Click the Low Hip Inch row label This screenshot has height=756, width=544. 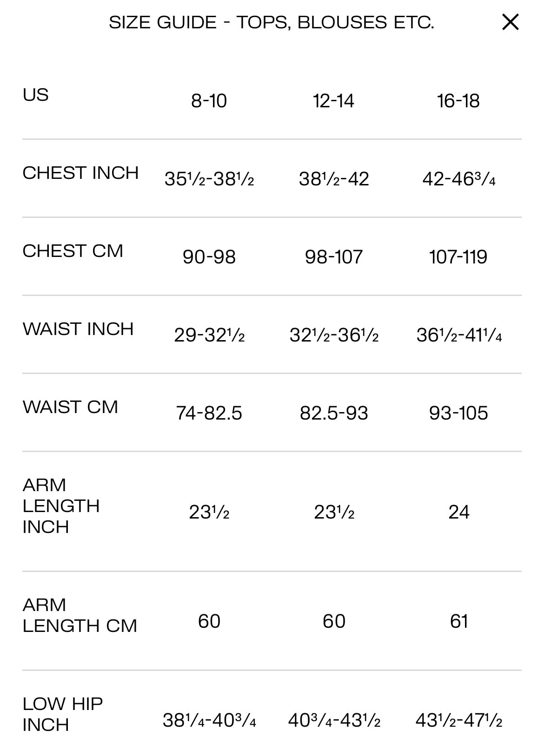63,714
